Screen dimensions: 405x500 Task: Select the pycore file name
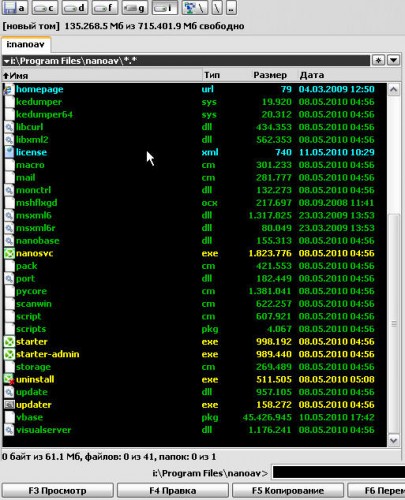(32, 291)
